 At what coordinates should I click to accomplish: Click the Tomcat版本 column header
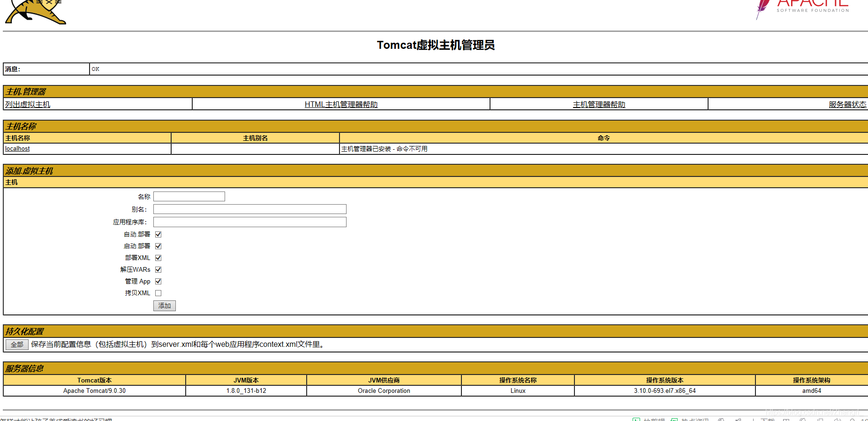pos(94,380)
